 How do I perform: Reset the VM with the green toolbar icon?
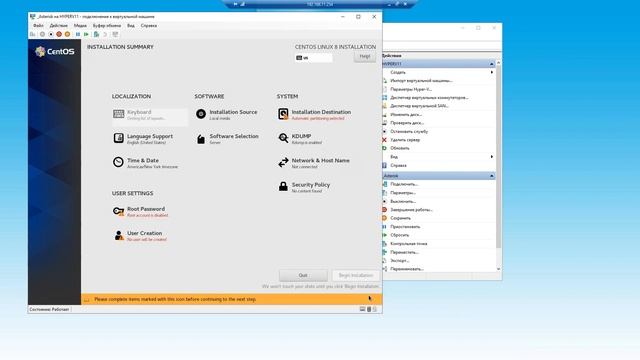pyautogui.click(x=86, y=34)
